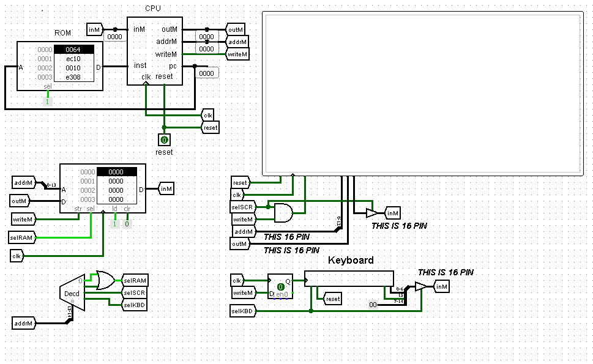Screen dimensions: 593x364
Task: Toggle the reset input pin below CPU
Action: coord(163,141)
